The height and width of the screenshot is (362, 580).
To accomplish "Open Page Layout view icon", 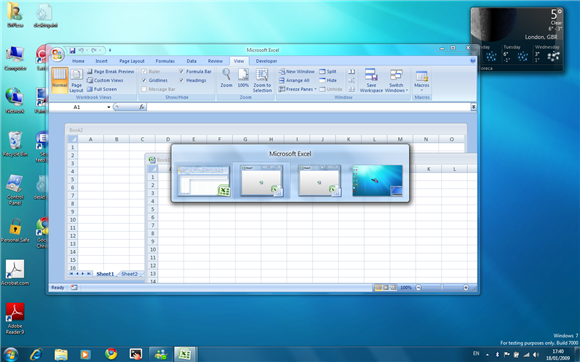I will pyautogui.click(x=77, y=75).
